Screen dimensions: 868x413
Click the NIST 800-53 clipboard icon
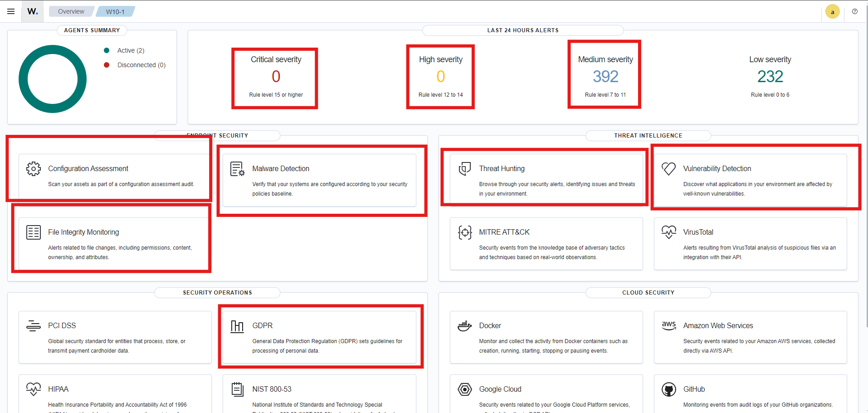click(x=238, y=389)
